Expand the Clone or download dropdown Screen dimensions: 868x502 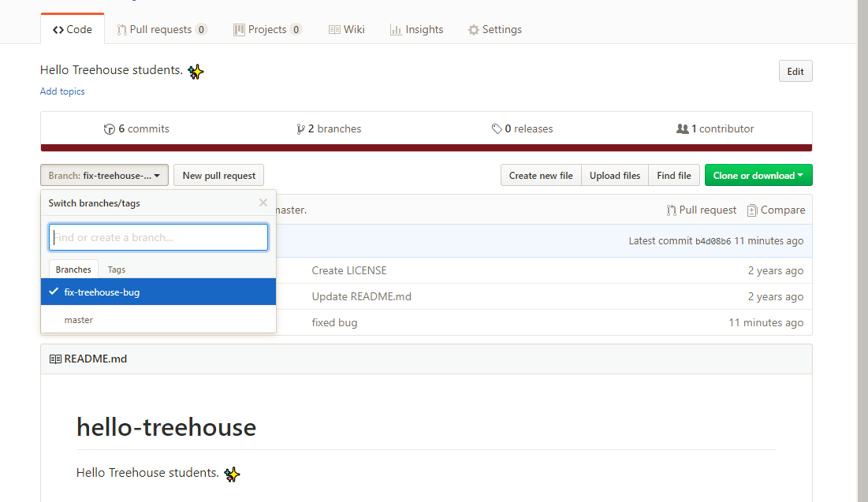click(x=758, y=176)
